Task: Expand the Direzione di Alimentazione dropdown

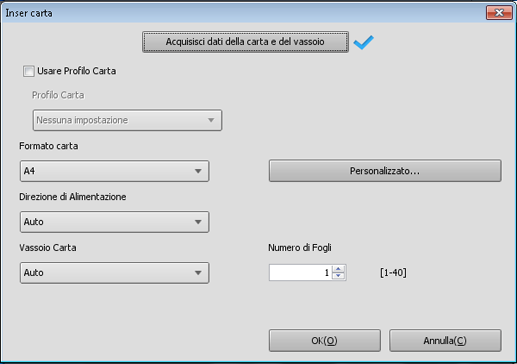Action: coord(114,222)
